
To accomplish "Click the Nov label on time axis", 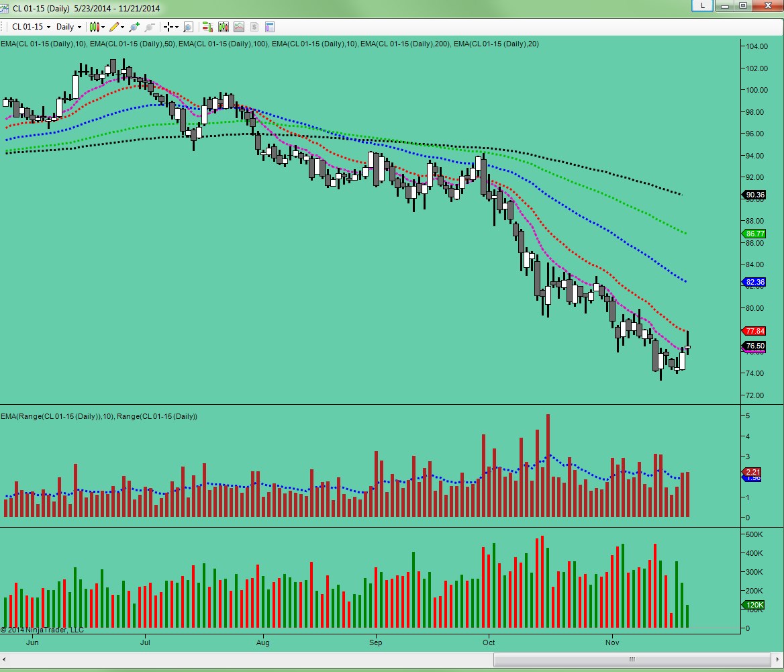I will click(612, 642).
